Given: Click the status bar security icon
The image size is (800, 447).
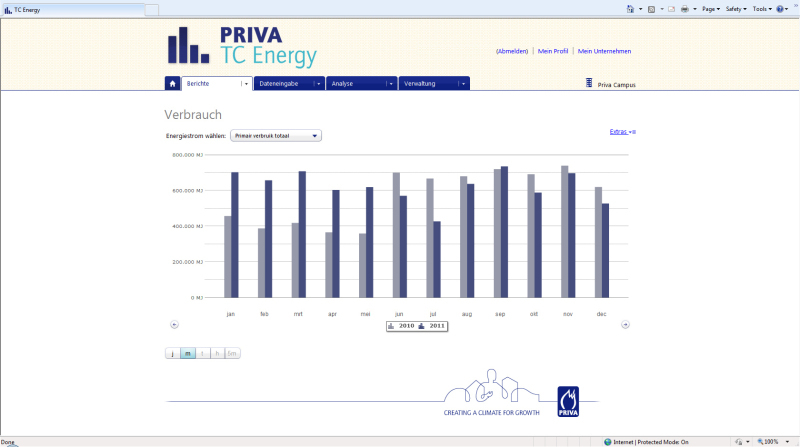Looking at the screenshot, I should (739, 442).
